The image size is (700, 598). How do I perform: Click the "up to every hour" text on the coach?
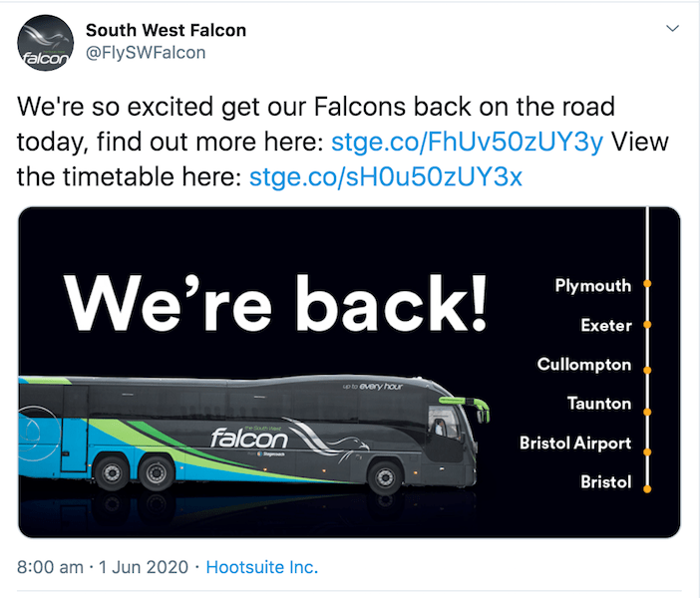(372, 386)
